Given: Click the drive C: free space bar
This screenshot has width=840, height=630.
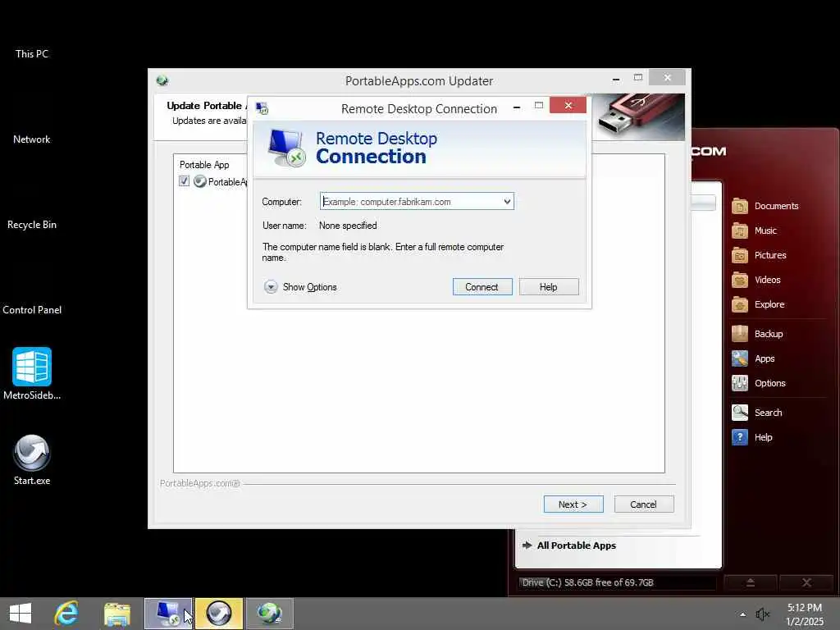Looking at the screenshot, I should tap(618, 582).
